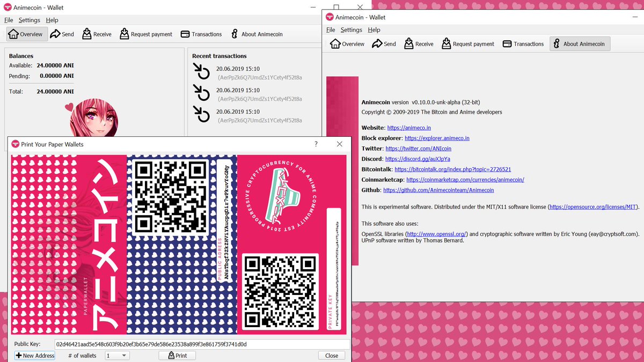The width and height of the screenshot is (644, 362).
Task: Click the New Address button
Action: pyautogui.click(x=34, y=356)
